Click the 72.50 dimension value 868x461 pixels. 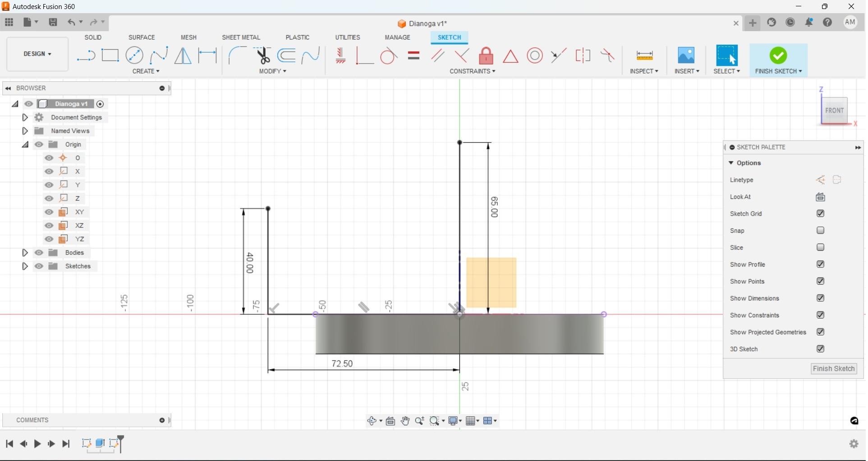tap(342, 364)
